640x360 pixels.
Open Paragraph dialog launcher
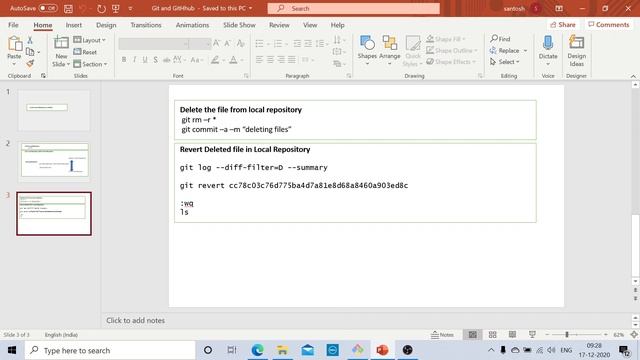tap(349, 76)
